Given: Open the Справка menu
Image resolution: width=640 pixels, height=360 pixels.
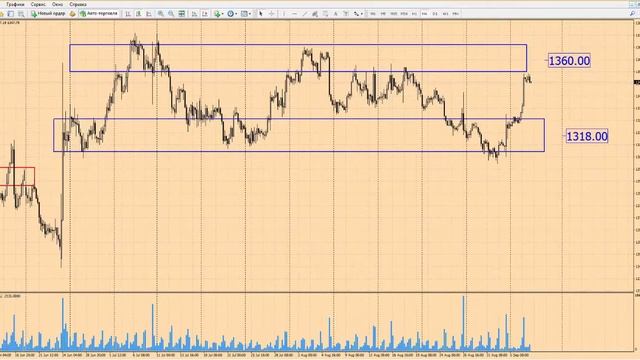Looking at the screenshot, I should [x=78, y=4].
